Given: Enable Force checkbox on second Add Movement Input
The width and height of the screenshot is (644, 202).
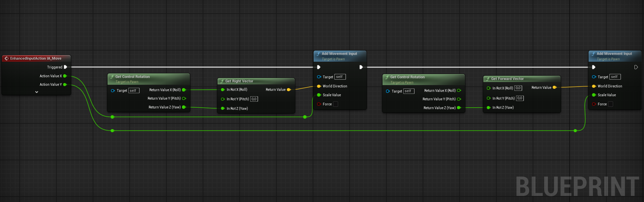Looking at the screenshot, I should coord(610,104).
